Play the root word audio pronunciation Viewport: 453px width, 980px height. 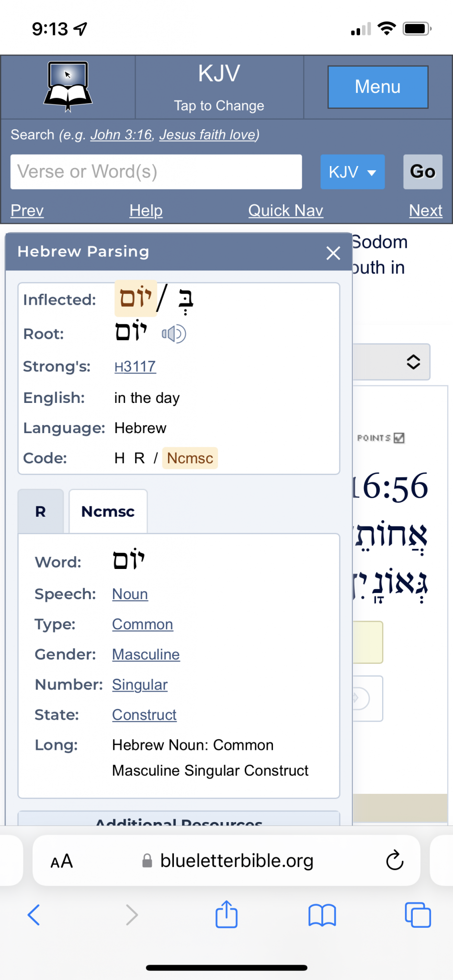[173, 334]
